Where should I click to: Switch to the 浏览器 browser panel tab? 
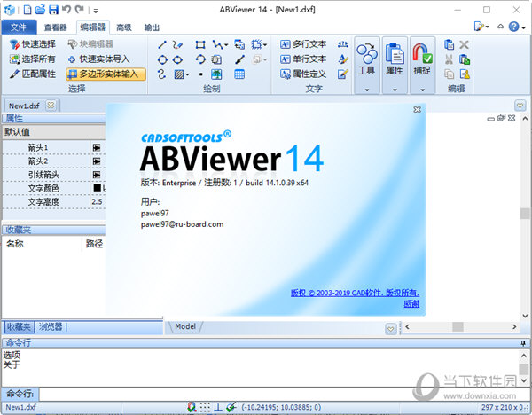pos(51,327)
